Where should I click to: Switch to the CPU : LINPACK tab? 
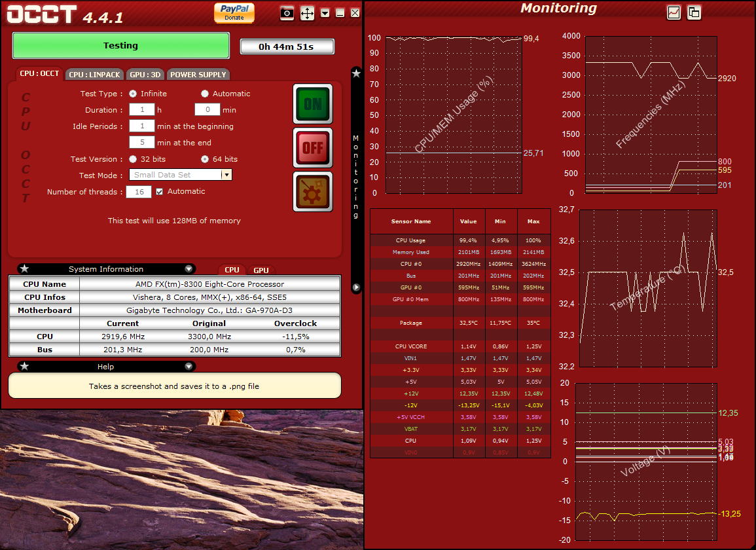pos(94,74)
